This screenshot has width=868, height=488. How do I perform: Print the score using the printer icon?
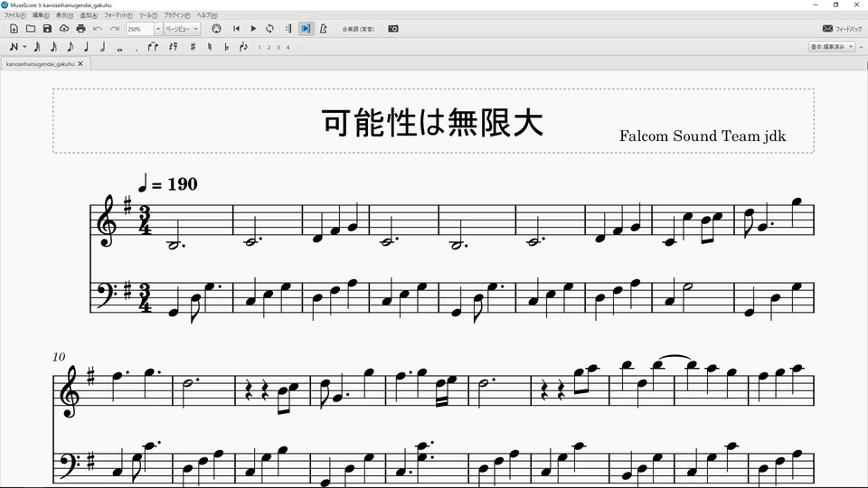[80, 29]
